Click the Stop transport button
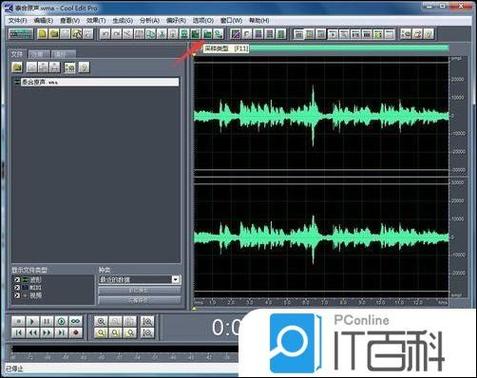477x378 pixels. [x=19, y=321]
